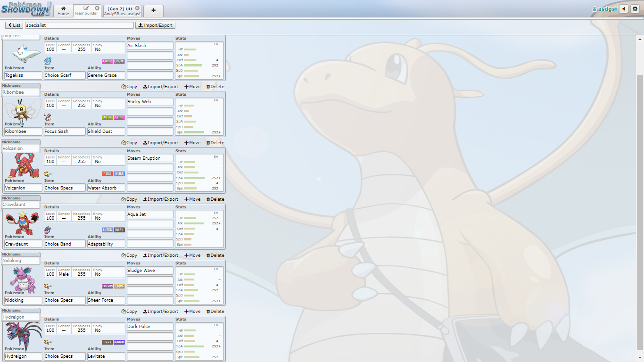Open the Home tab
The height and width of the screenshot is (362, 644).
63,11
